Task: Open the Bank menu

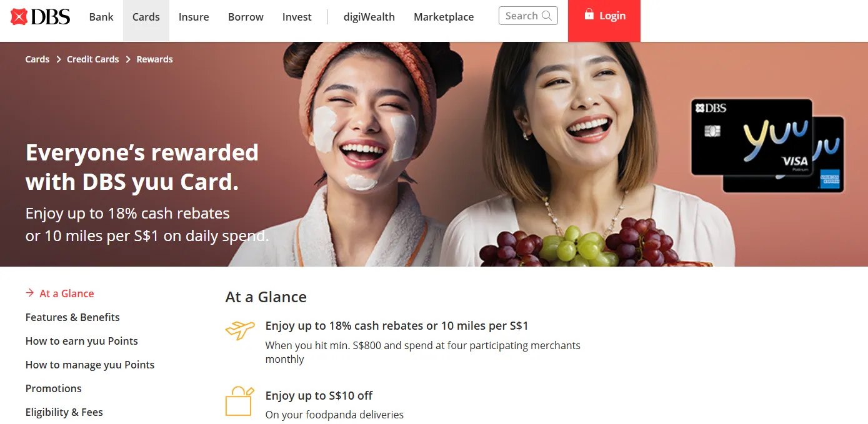Action: (x=101, y=17)
